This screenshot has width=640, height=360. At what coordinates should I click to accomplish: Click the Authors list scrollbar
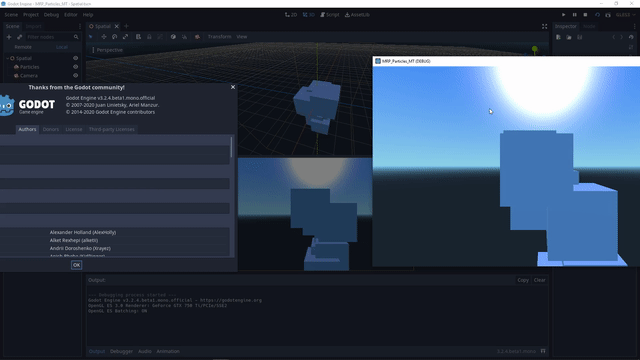[231, 147]
